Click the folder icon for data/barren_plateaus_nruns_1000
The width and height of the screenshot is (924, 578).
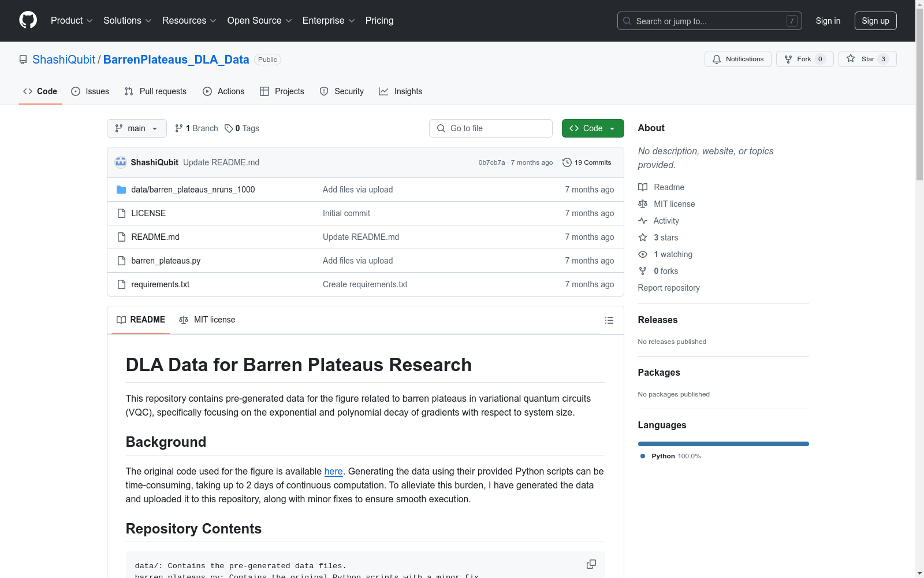coord(121,190)
